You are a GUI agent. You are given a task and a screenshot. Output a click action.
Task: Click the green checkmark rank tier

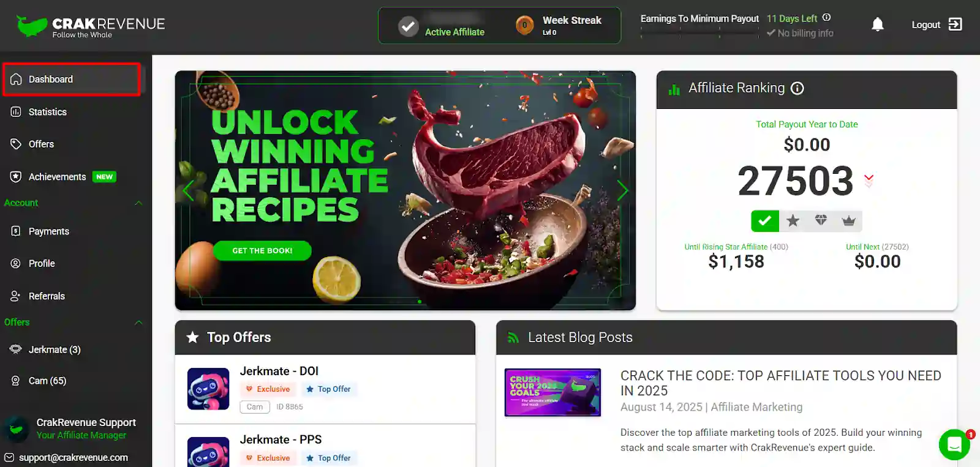pyautogui.click(x=765, y=221)
